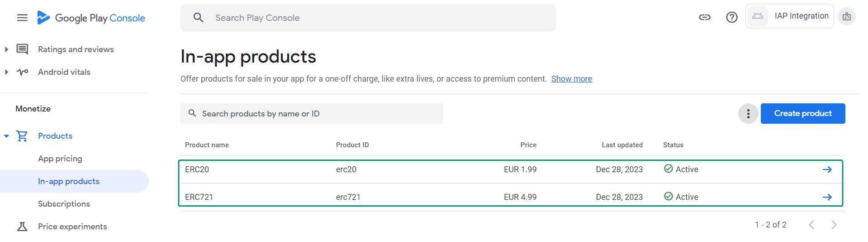The height and width of the screenshot is (242, 868).
Task: Open the hamburger navigation menu
Action: 22,18
